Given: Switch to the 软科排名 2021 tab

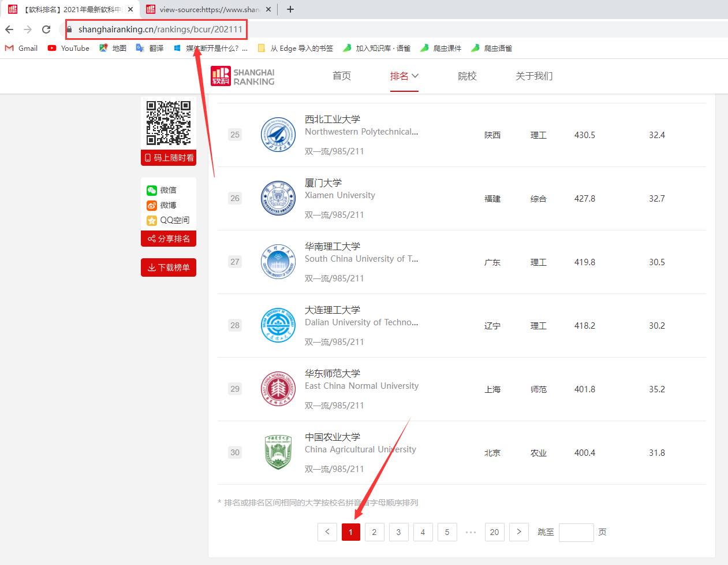Looking at the screenshot, I should coord(69,9).
